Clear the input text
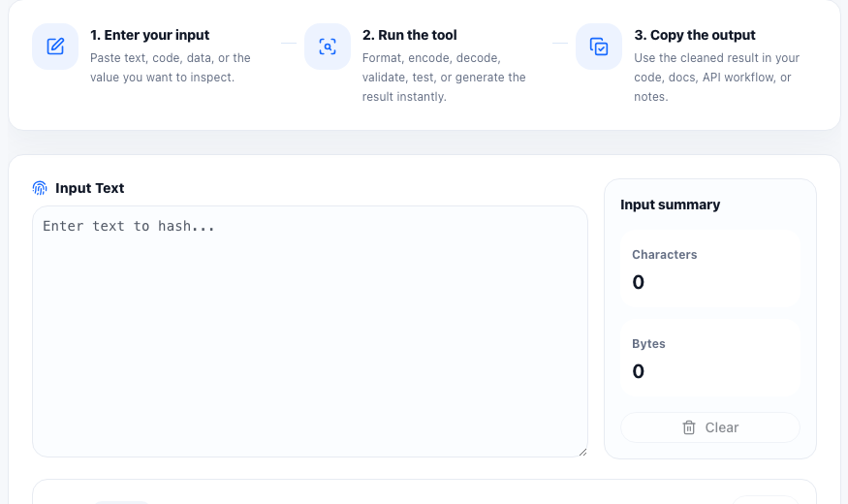Image resolution: width=848 pixels, height=504 pixels. click(x=710, y=427)
